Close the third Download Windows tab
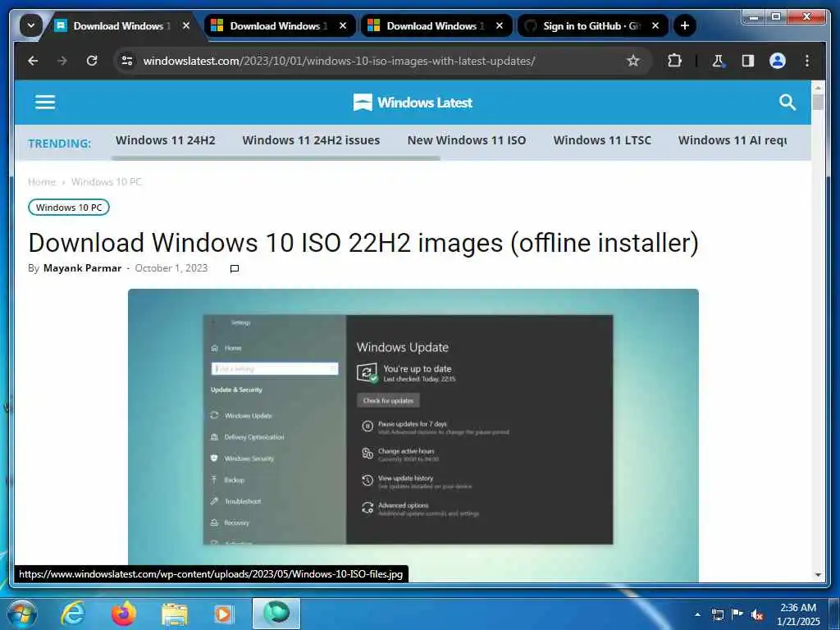 [500, 25]
